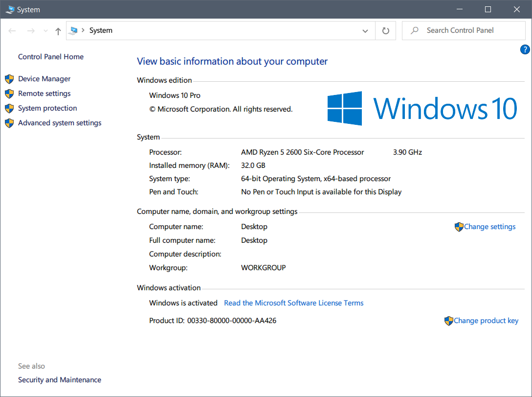Select the text Windows 10 Pro
This screenshot has height=397, width=532.
[175, 95]
